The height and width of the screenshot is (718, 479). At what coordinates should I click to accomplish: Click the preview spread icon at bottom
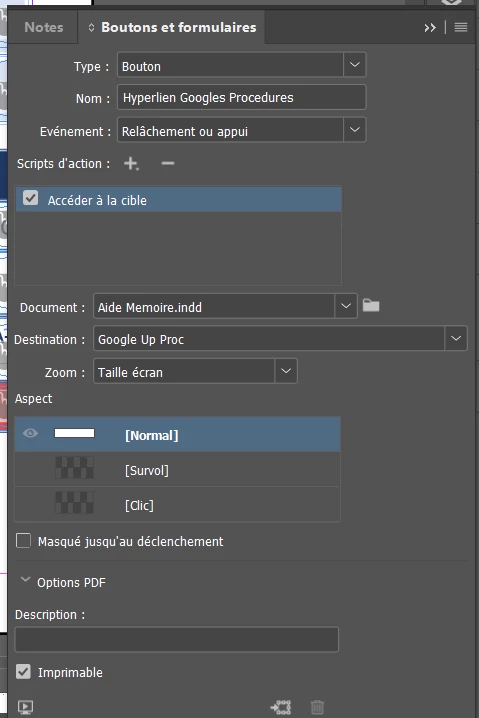pos(25,707)
